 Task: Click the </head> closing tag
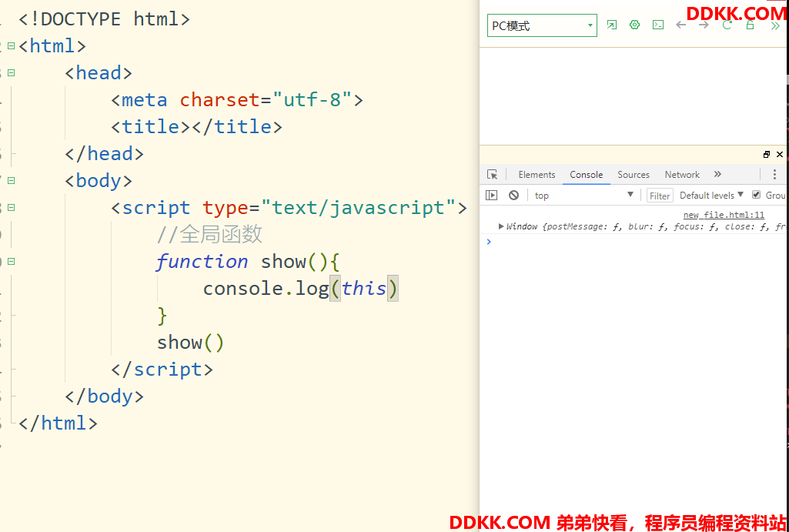104,153
